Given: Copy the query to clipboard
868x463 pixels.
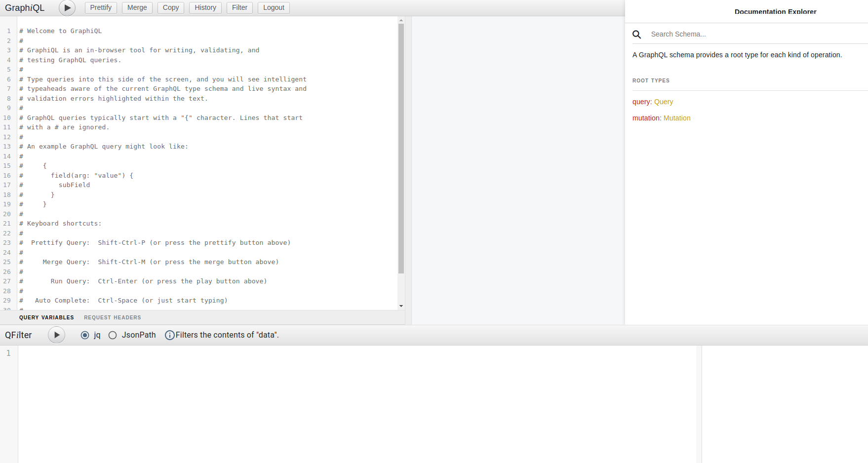Looking at the screenshot, I should [x=170, y=7].
